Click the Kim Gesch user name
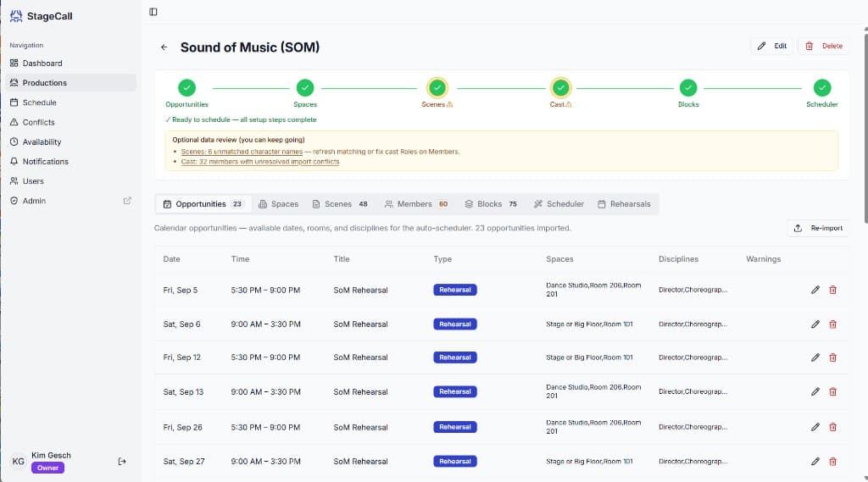The width and height of the screenshot is (868, 482). click(51, 456)
